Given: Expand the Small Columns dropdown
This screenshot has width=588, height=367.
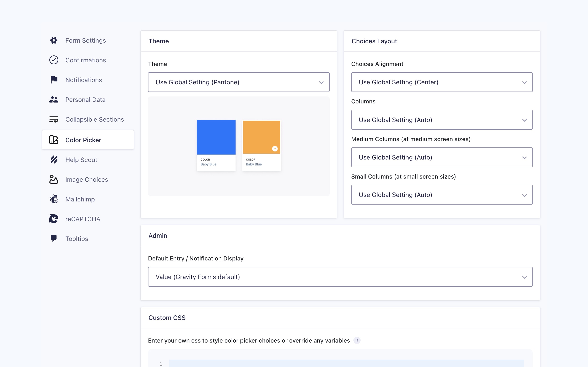Looking at the screenshot, I should [x=442, y=194].
